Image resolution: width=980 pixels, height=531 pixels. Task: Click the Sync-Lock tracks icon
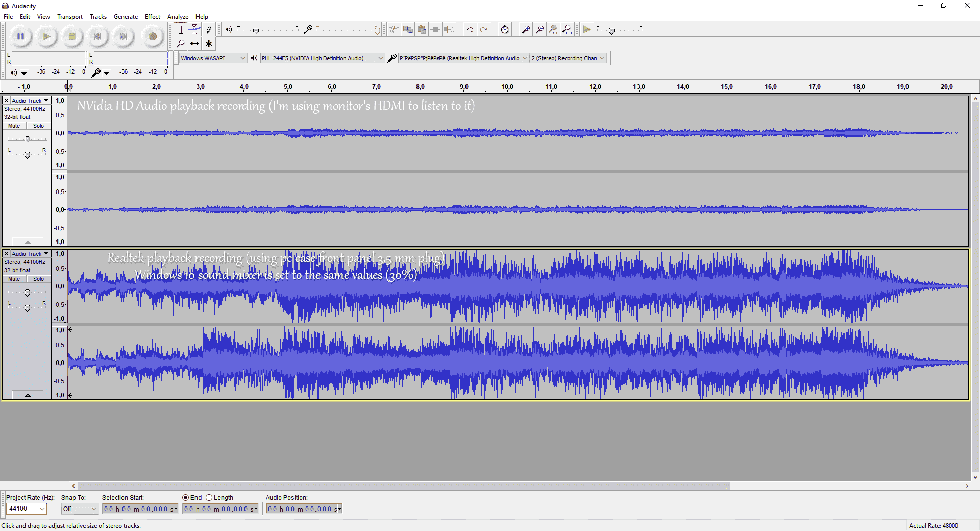(505, 30)
